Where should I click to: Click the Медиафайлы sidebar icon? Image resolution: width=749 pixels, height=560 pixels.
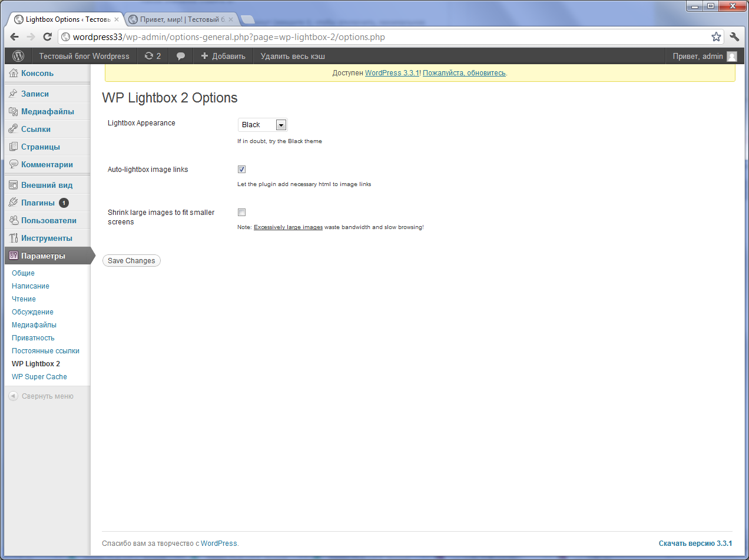pyautogui.click(x=14, y=111)
